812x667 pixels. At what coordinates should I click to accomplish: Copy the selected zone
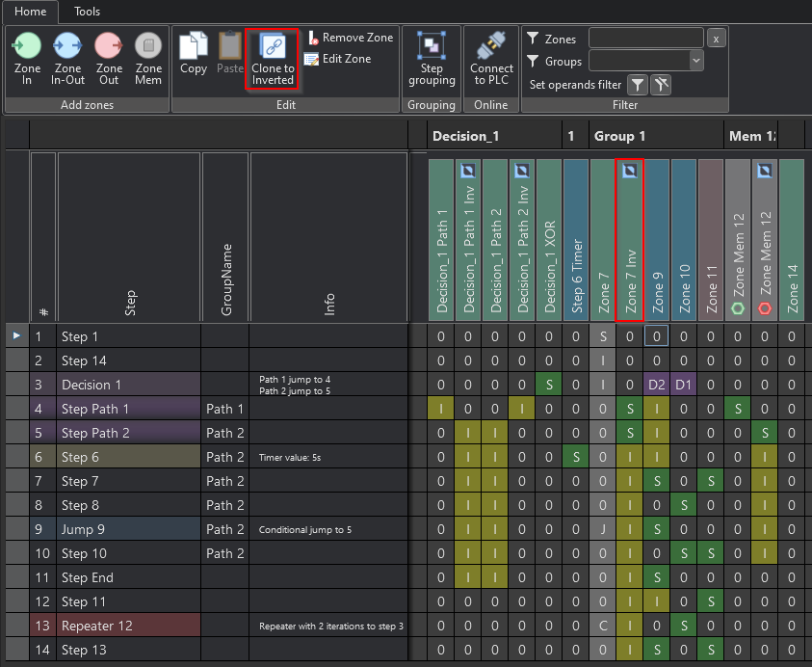(194, 53)
